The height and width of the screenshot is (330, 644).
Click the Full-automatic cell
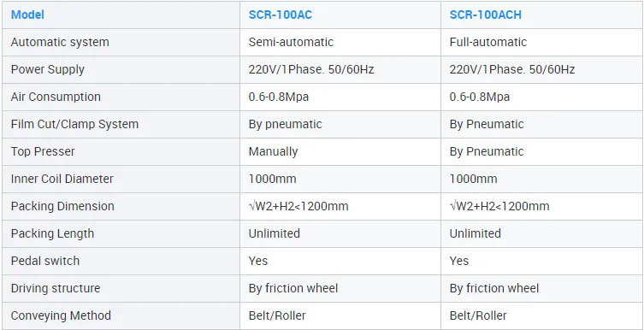coord(541,42)
